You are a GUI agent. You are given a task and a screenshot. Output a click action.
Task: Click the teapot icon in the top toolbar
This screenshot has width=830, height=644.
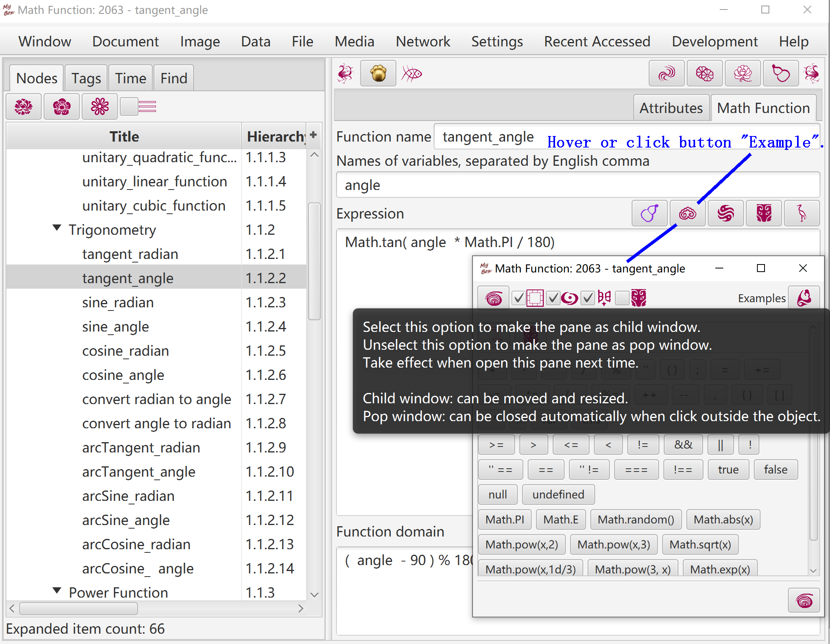click(x=780, y=73)
